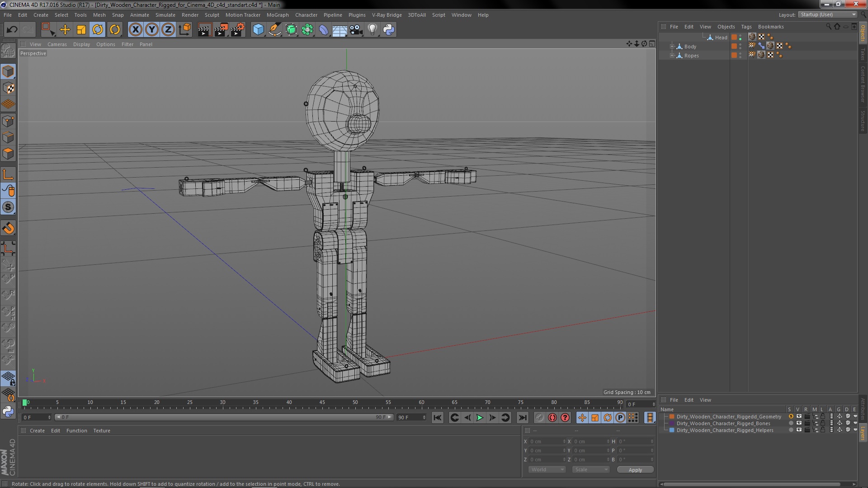Enable Points mode in left toolbar
868x488 pixels.
pos(8,121)
